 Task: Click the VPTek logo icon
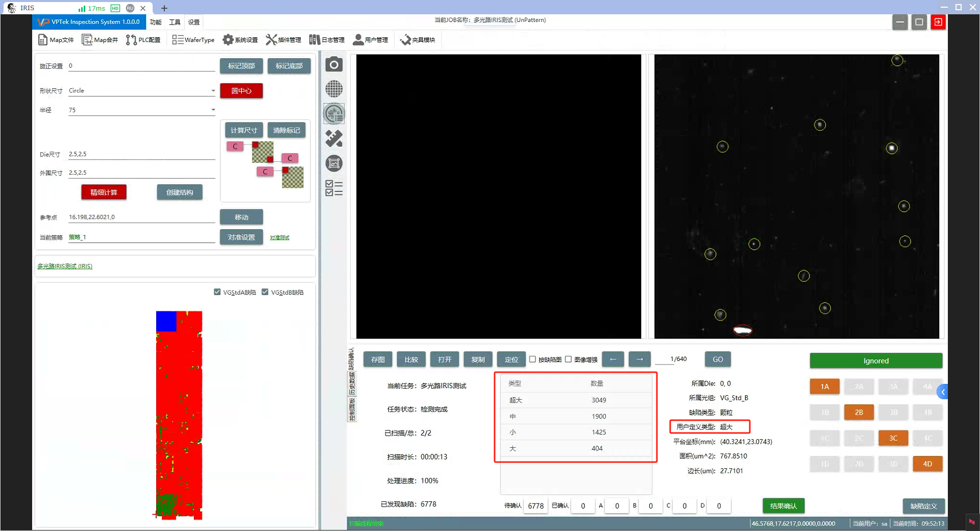point(43,22)
